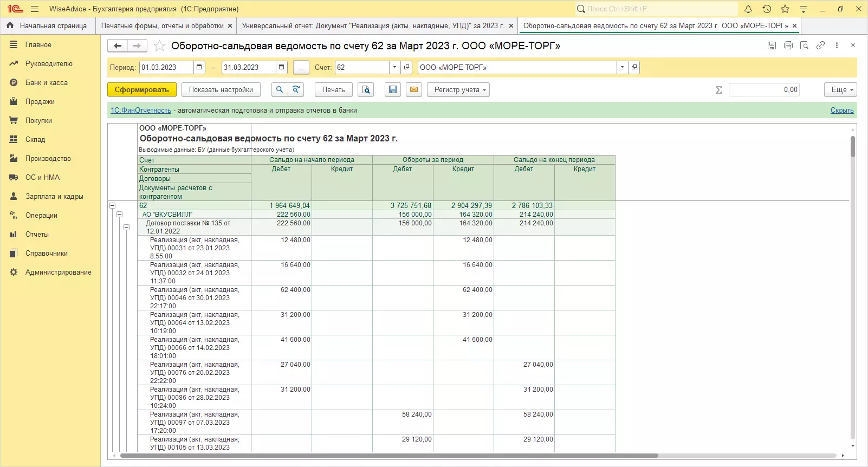This screenshot has width=868, height=467.
Task: Collapse the АО "ВКУСВИЛЛ" group
Action: 120,215
